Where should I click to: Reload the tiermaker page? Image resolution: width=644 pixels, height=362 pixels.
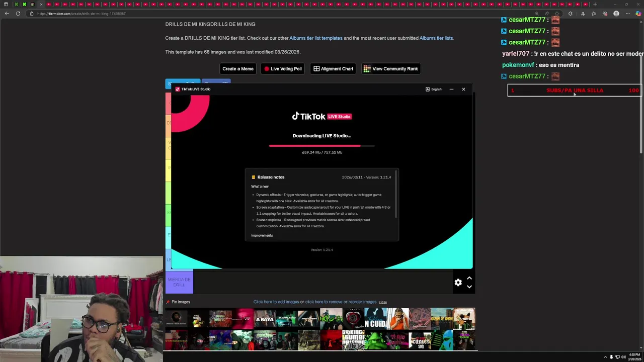click(x=18, y=14)
